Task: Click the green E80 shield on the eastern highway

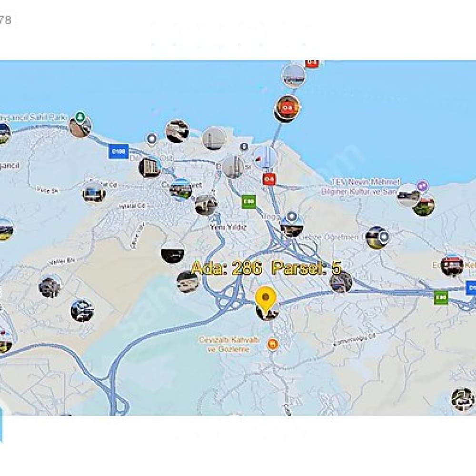Action: 441,297
